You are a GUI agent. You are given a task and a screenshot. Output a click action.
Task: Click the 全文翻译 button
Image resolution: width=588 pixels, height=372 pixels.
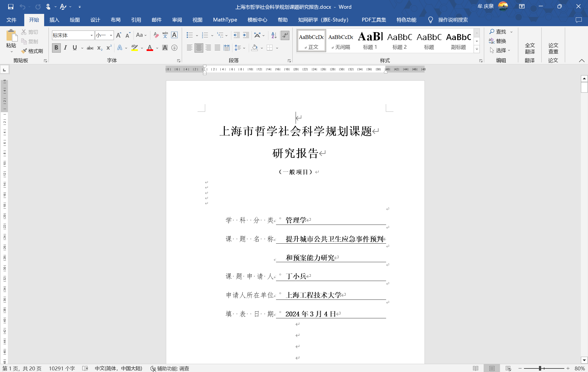[x=530, y=48]
